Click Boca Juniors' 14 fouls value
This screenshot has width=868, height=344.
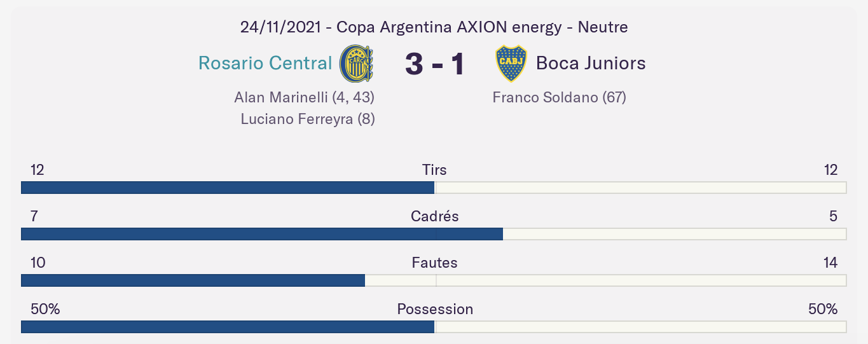click(x=830, y=263)
